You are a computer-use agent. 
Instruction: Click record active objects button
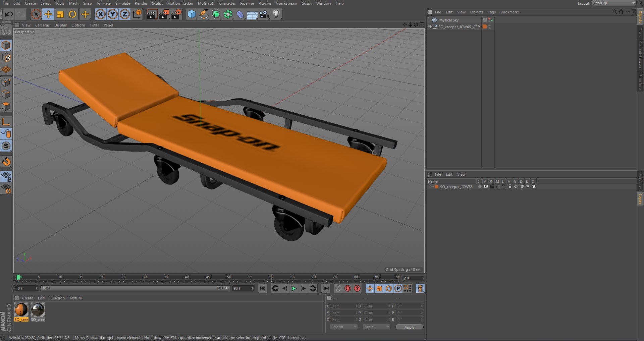pyautogui.click(x=338, y=288)
